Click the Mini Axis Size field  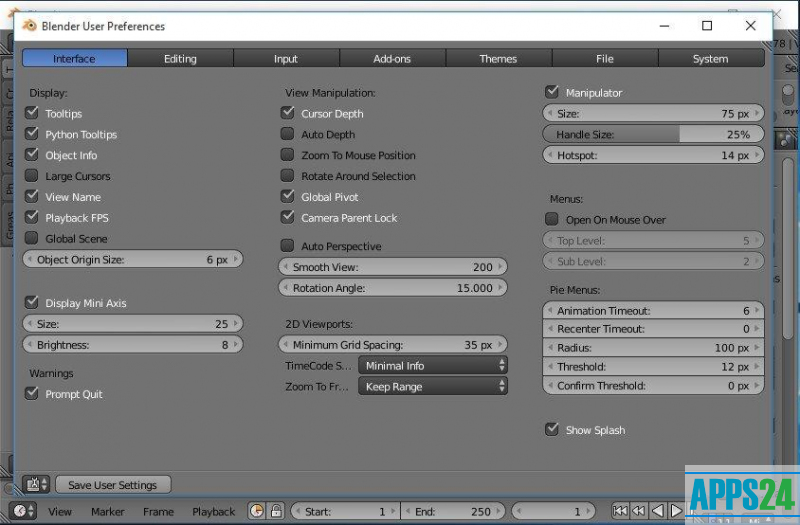133,323
